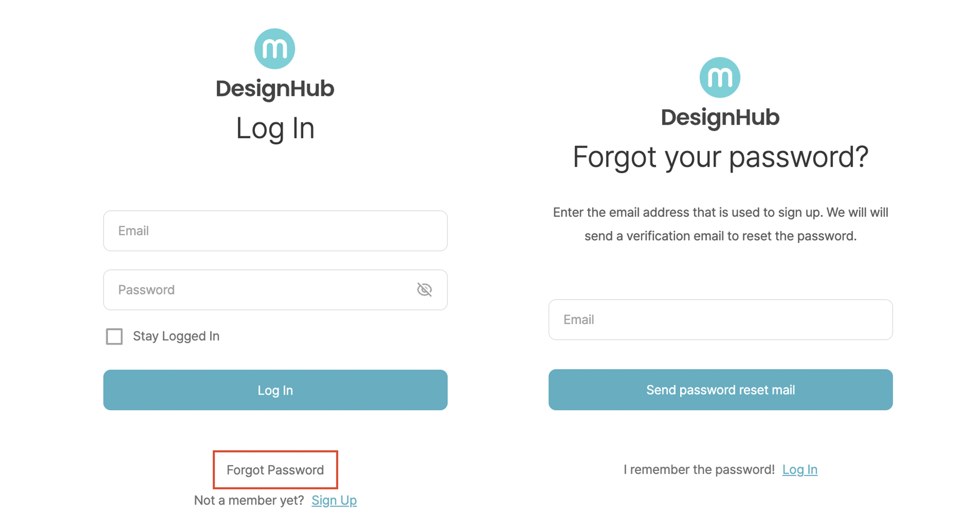Viewport: 980px width, 531px height.
Task: Click into the Password input field
Action: [259, 290]
